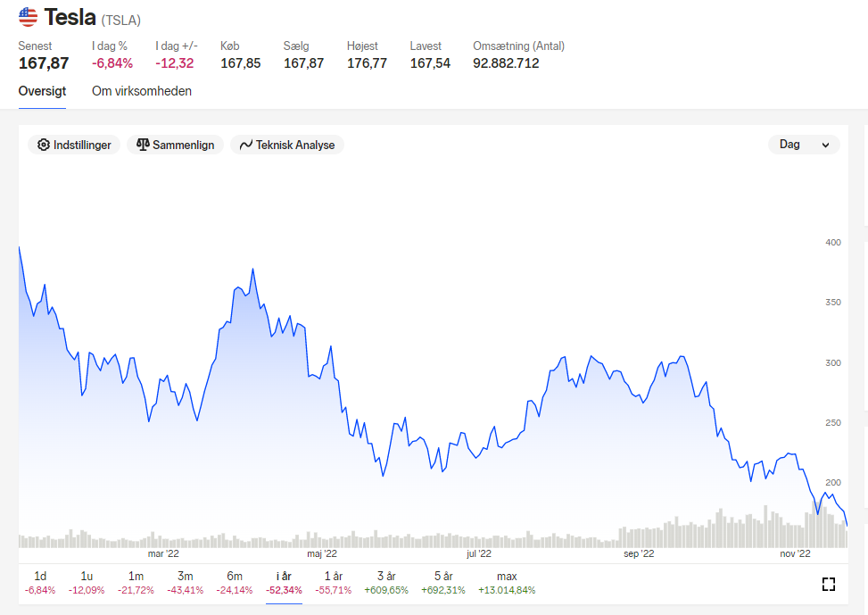Image resolution: width=868 pixels, height=615 pixels.
Task: Click the Omsætning value 92.882.712
Action: pos(506,63)
